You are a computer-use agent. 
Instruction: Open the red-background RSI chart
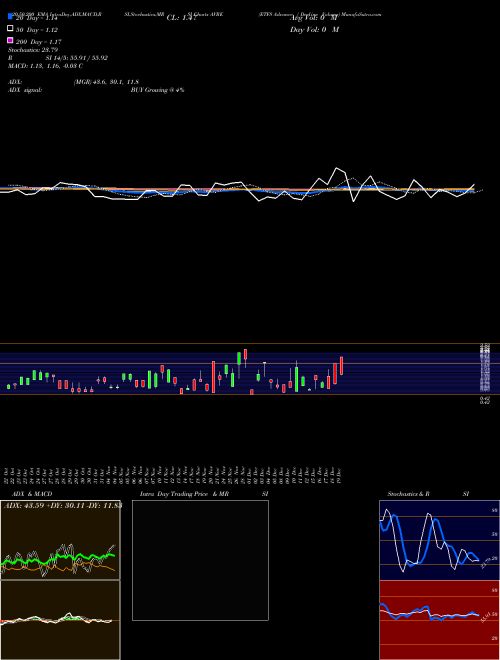[x=439, y=620]
